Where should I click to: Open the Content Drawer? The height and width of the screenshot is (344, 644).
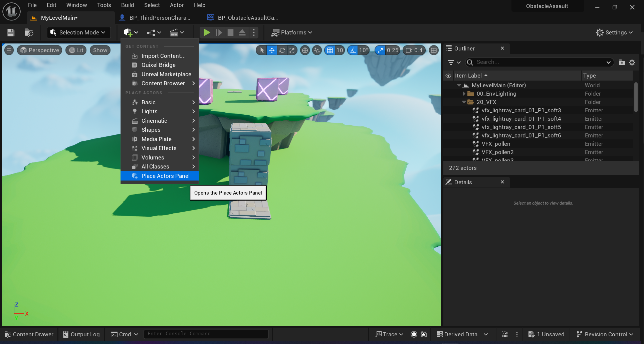[x=29, y=334]
